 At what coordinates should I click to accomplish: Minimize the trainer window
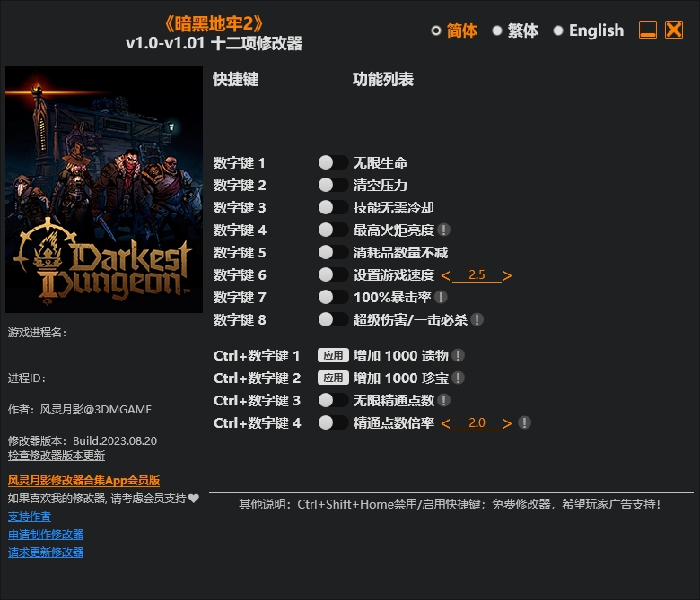(x=648, y=30)
